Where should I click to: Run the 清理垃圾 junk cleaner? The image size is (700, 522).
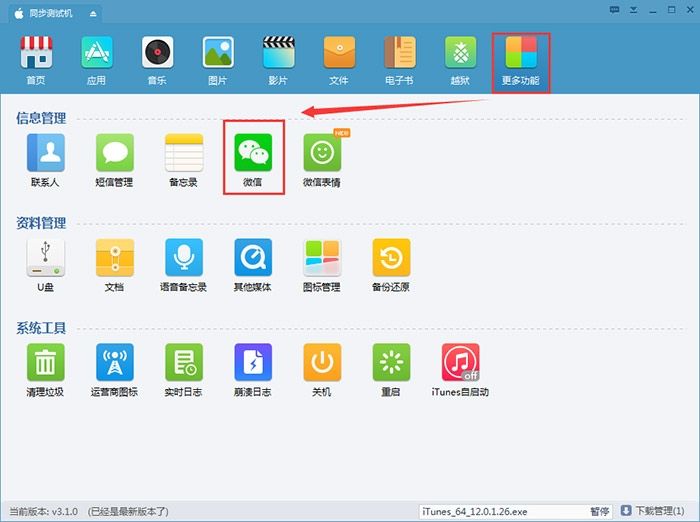point(45,362)
